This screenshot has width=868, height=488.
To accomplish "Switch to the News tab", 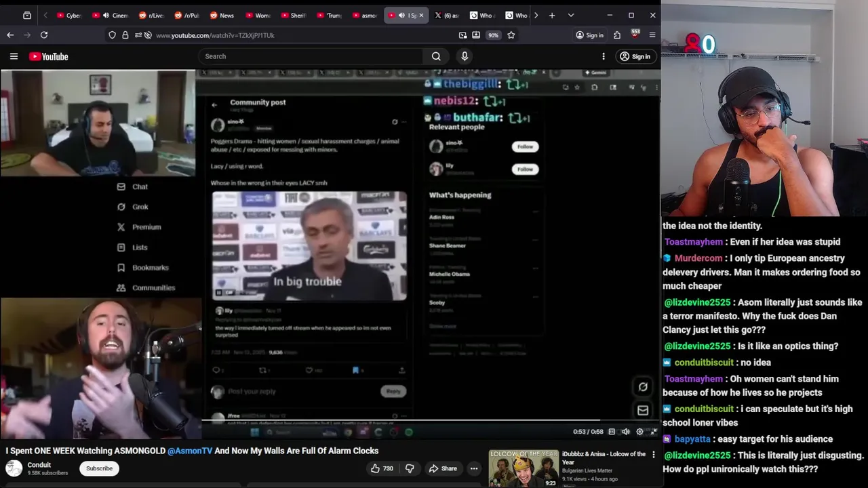I will pos(222,15).
